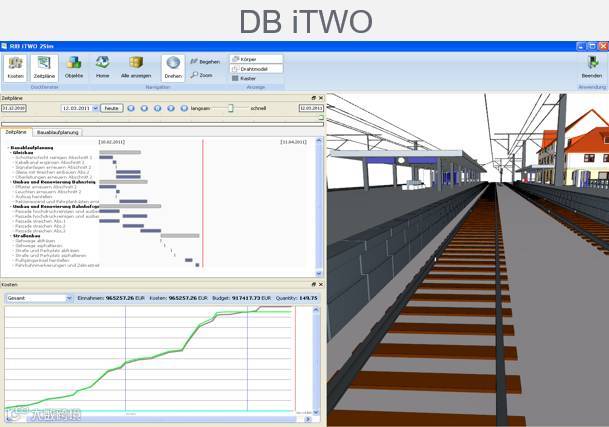This screenshot has height=427, width=609.
Task: Click the cost chart scroll down arrow
Action: point(316,412)
